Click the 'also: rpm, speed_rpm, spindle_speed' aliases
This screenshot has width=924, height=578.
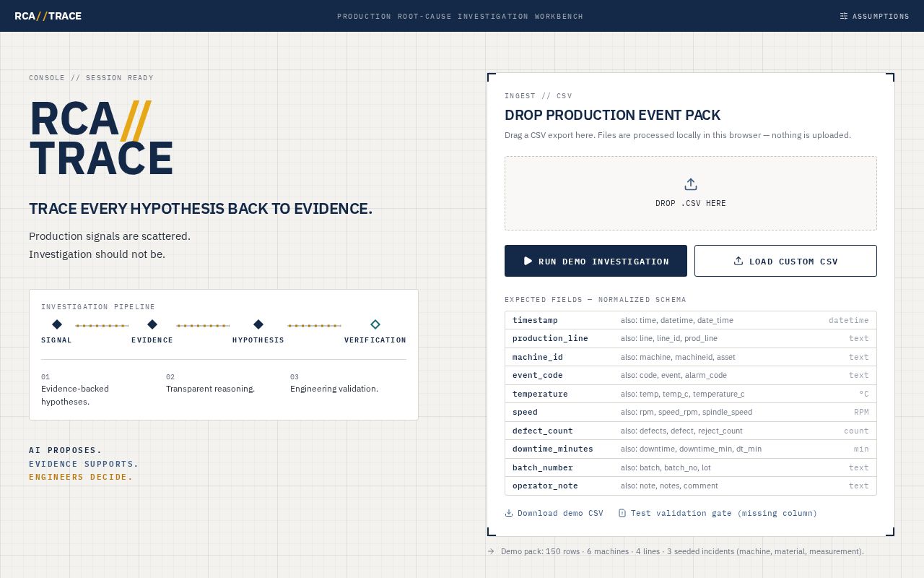pyautogui.click(x=687, y=412)
